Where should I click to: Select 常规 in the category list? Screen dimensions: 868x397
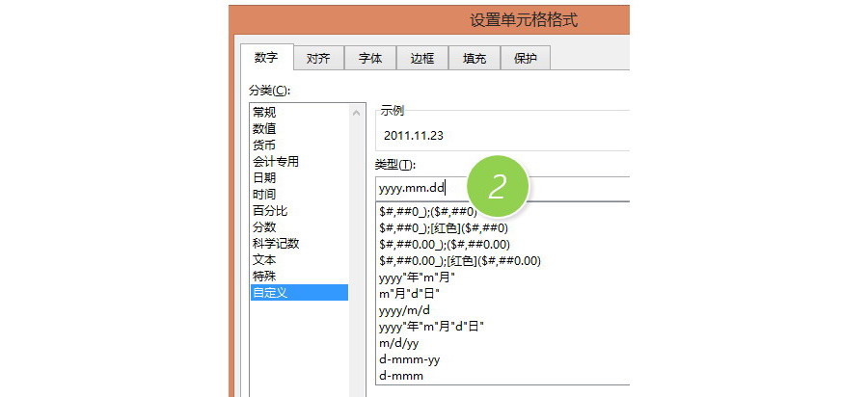[300, 112]
